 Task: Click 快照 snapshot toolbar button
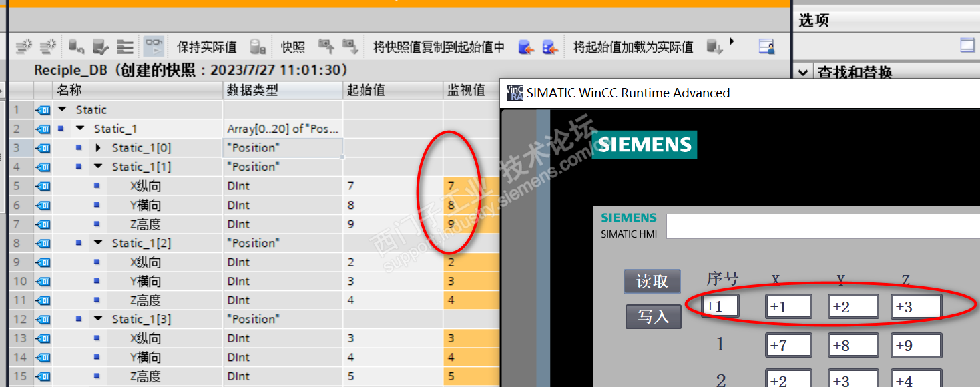click(x=293, y=47)
